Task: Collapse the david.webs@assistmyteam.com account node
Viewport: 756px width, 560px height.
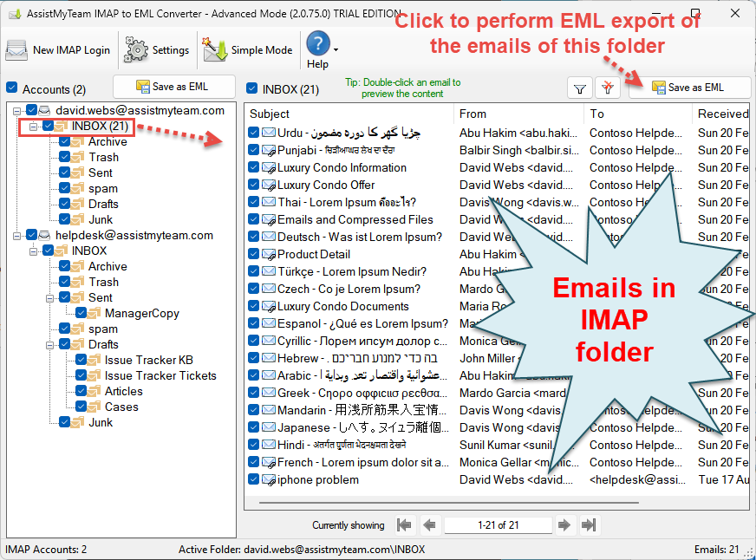Action: coord(16,111)
